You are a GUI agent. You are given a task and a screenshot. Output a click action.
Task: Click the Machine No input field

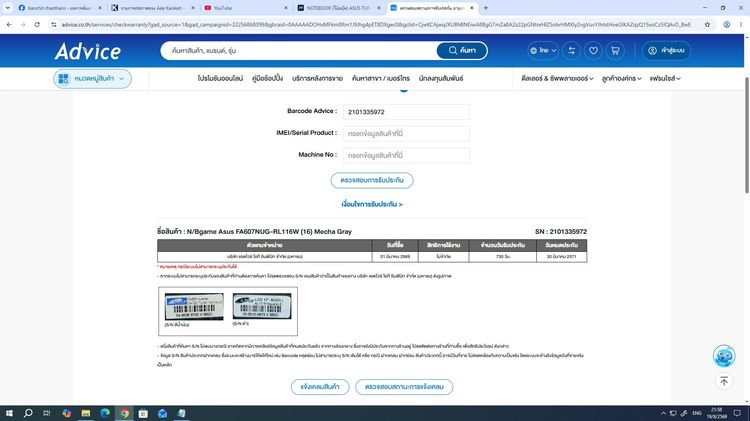406,155
